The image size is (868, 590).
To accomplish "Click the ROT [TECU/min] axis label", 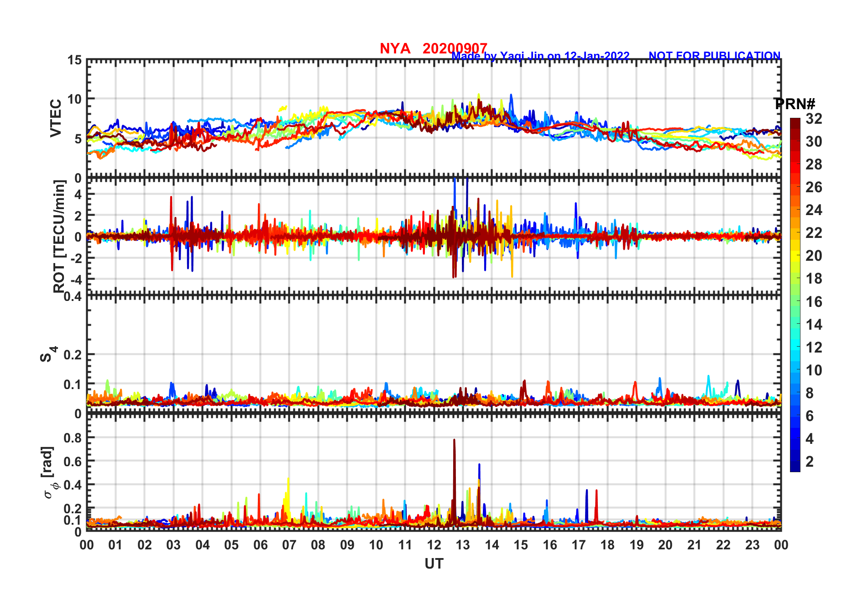I will tap(59, 237).
